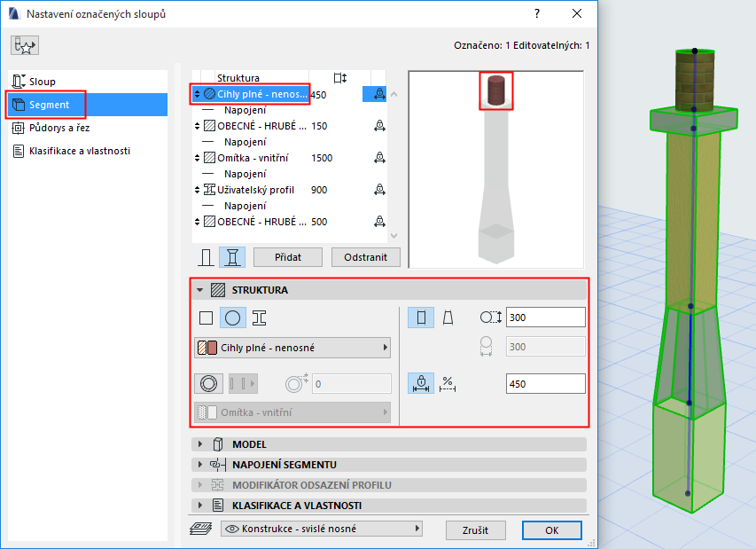Select the rectangular cross-section shape

pos(207,317)
